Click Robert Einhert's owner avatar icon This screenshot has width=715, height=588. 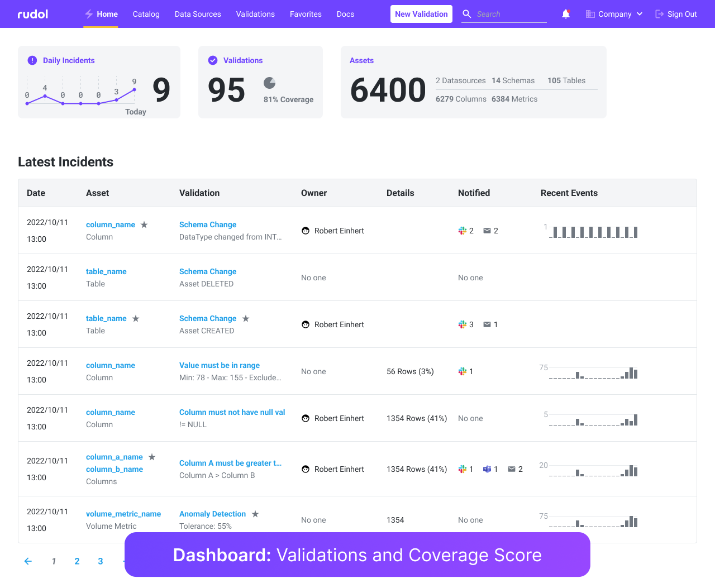(305, 231)
